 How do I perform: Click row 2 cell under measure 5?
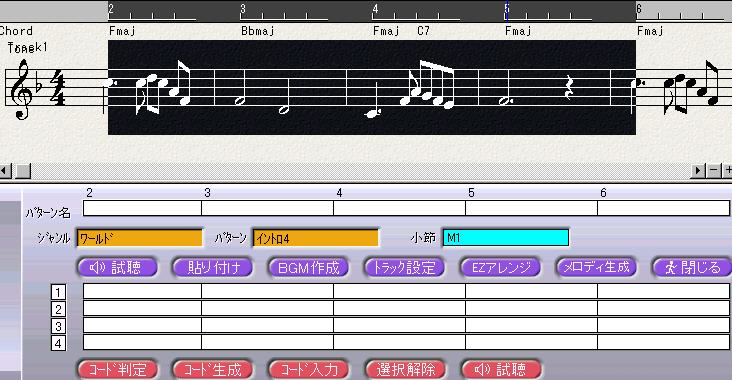tap(531, 309)
